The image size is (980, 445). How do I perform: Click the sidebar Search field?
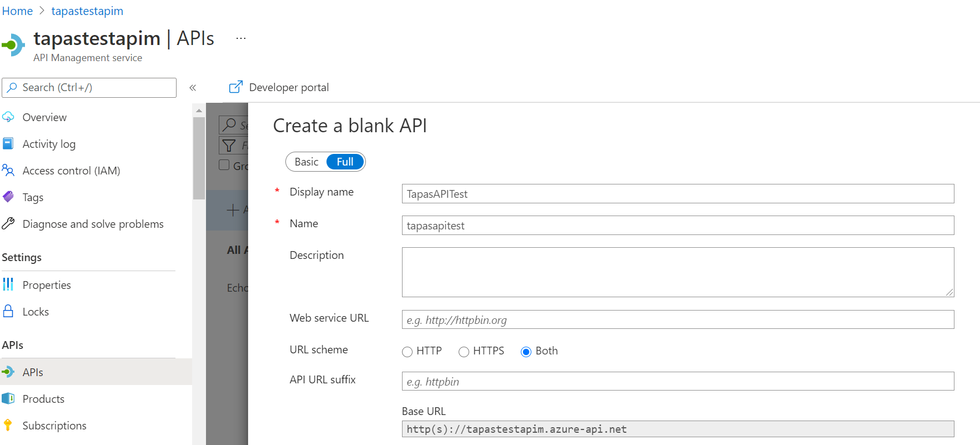point(89,88)
